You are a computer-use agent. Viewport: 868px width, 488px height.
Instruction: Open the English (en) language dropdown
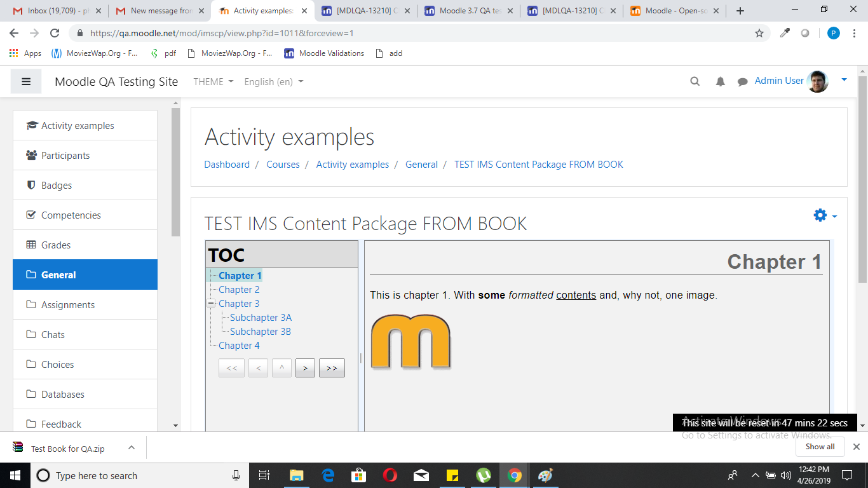pyautogui.click(x=274, y=81)
